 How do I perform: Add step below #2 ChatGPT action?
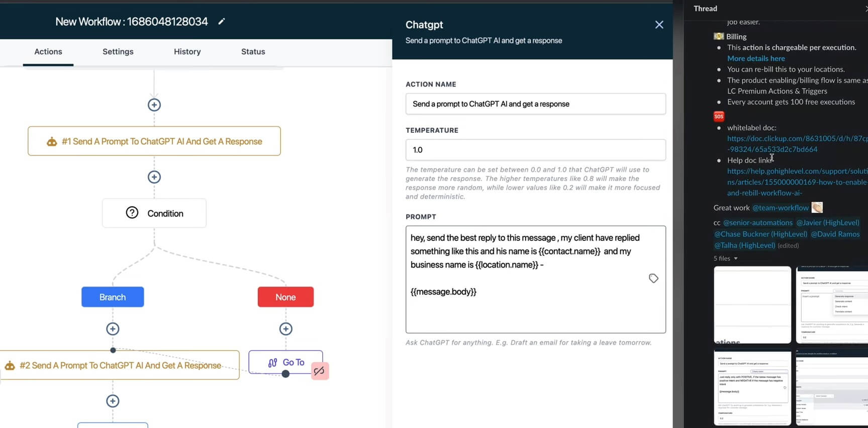[x=113, y=401]
